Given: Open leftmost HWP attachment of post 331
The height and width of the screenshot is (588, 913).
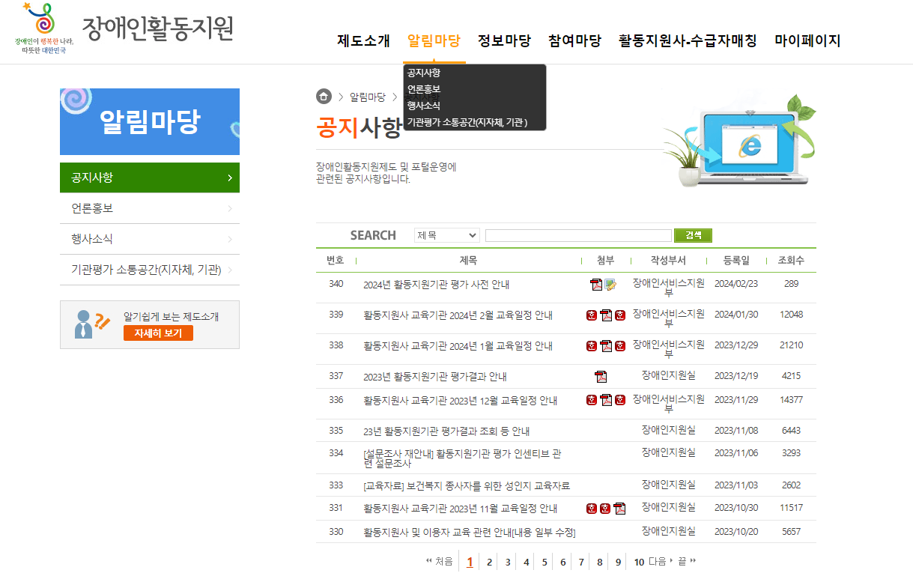Looking at the screenshot, I should 592,509.
